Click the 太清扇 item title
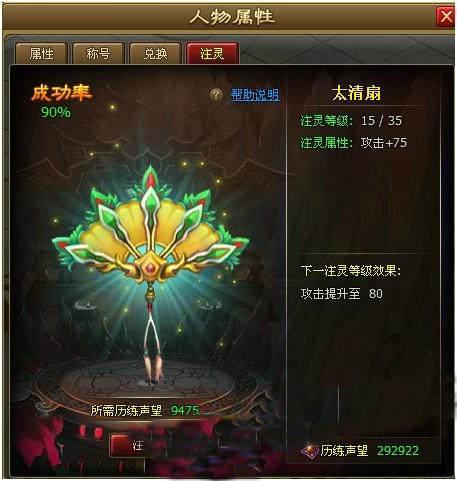The image size is (457, 481). tap(356, 93)
